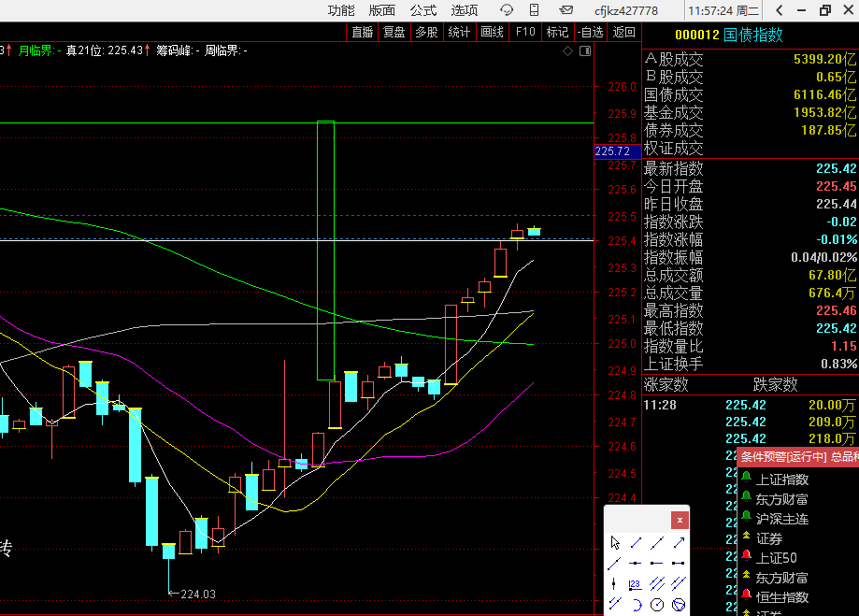Click the 真21位: 225.43 indicator label
The image size is (859, 616).
click(x=107, y=51)
